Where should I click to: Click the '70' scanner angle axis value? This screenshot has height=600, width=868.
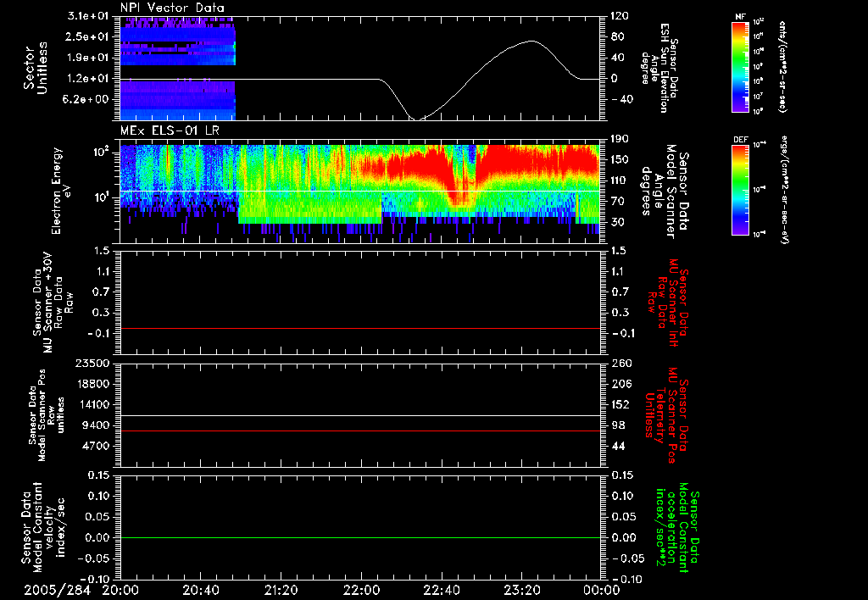[618, 202]
